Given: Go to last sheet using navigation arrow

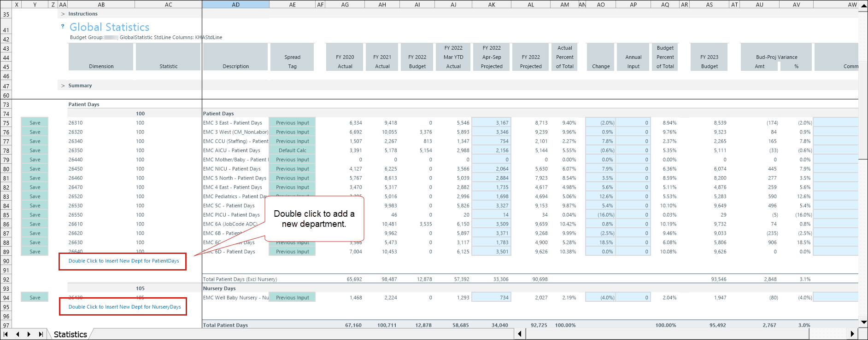Looking at the screenshot, I should tap(41, 334).
